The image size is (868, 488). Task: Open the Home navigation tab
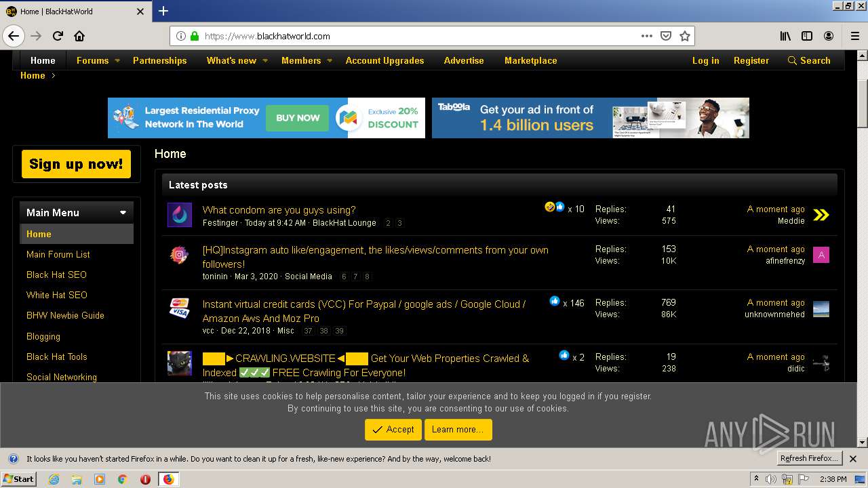(x=43, y=60)
